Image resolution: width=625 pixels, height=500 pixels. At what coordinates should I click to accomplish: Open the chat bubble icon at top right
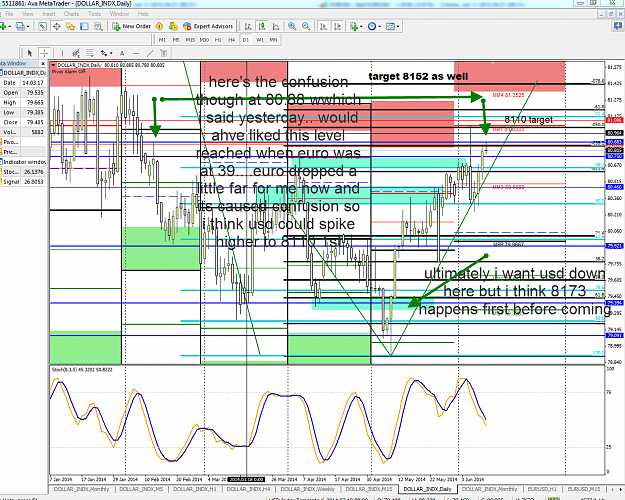(x=618, y=26)
